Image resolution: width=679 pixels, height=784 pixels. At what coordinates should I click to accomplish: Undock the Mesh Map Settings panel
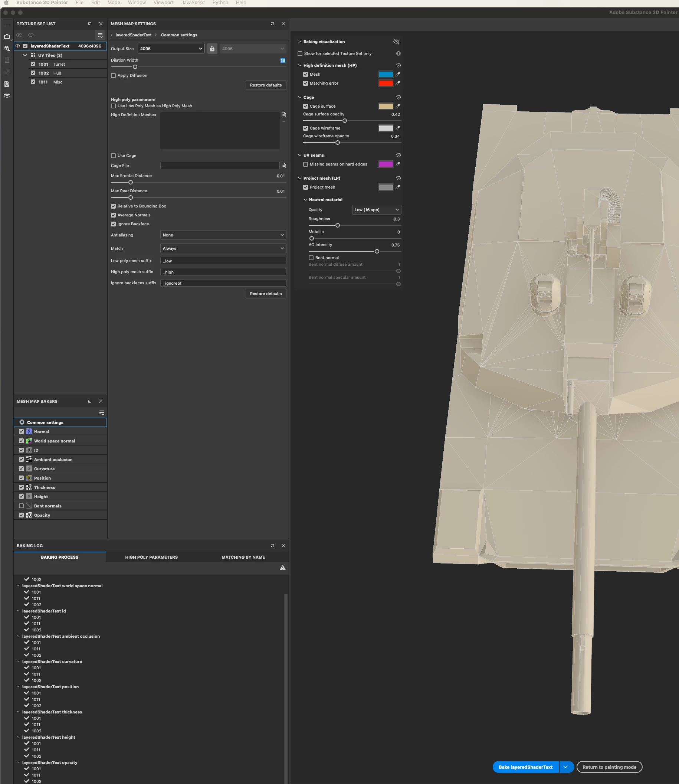pos(272,24)
